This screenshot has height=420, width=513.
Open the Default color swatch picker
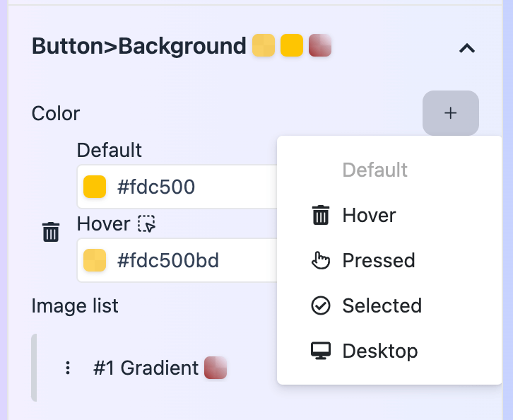coord(95,187)
